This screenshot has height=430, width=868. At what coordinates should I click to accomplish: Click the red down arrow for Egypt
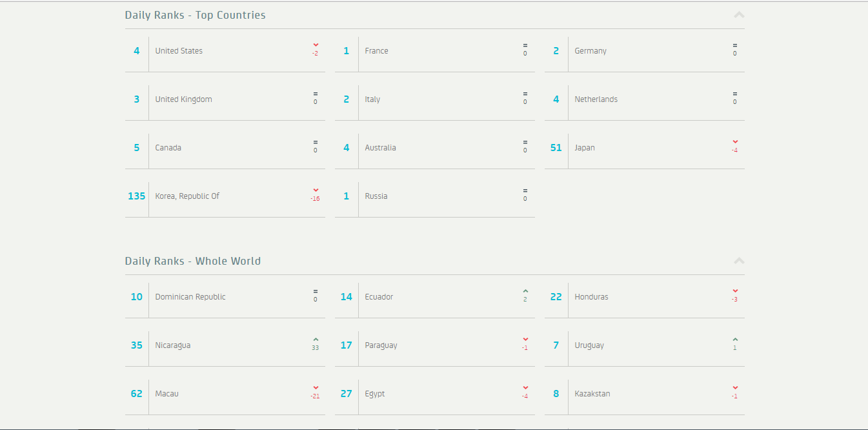tap(525, 388)
